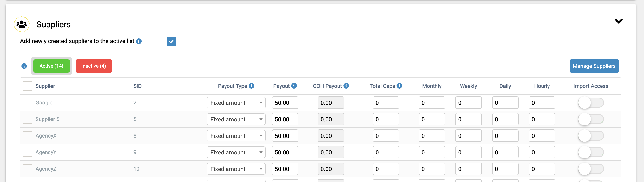Enable Import Access toggle for Google
Image resolution: width=644 pixels, height=182 pixels.
pos(591,103)
